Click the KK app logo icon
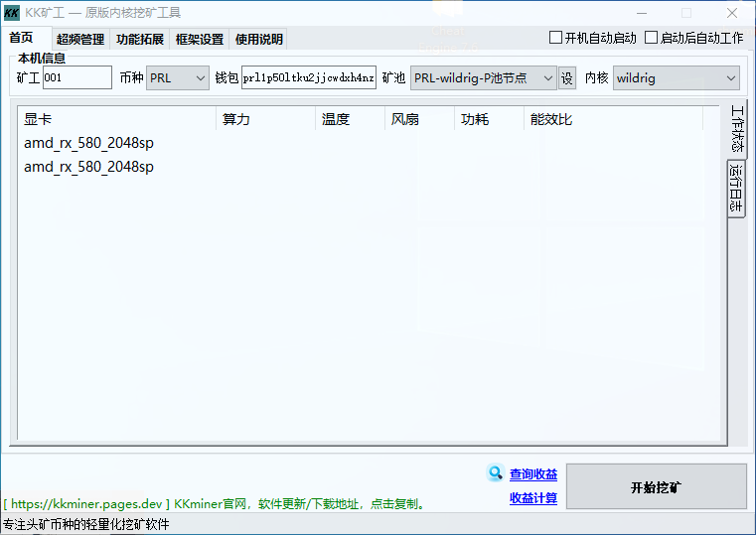756x535 pixels. [x=12, y=13]
